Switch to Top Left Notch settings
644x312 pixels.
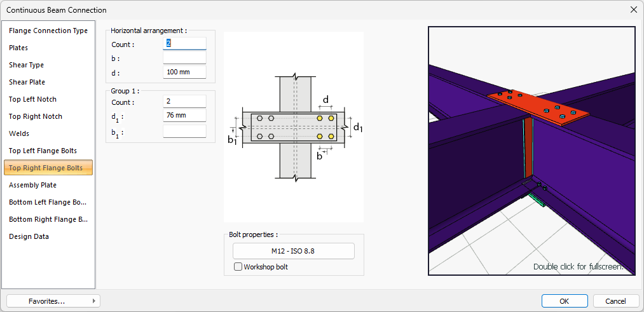[x=32, y=99]
